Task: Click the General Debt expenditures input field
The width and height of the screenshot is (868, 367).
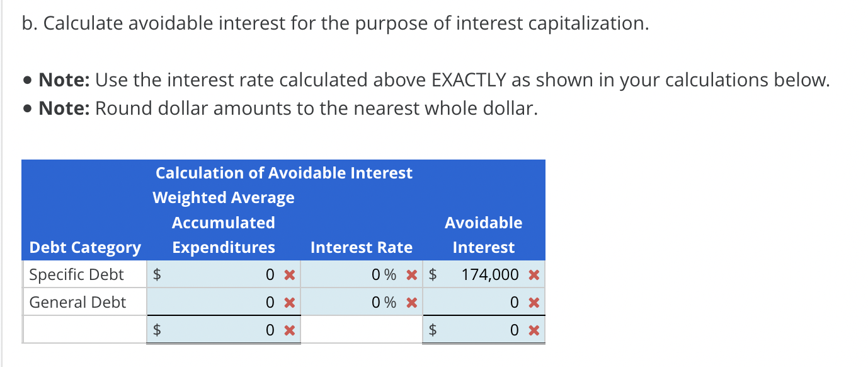Action: [233, 302]
